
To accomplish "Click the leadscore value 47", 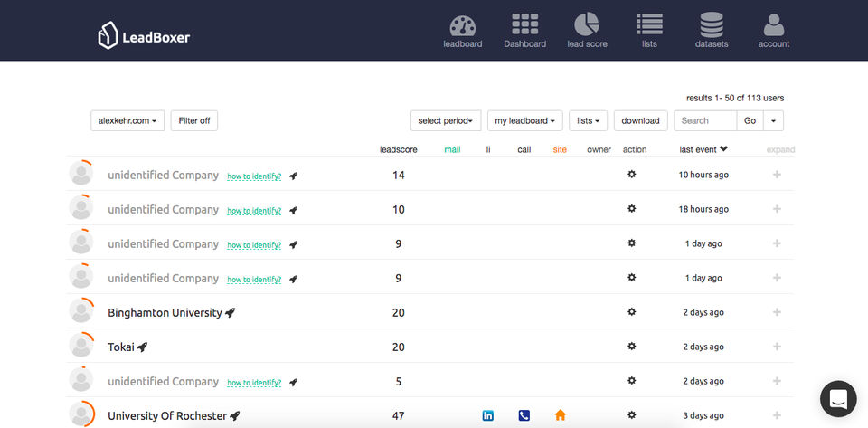I will coord(398,416).
